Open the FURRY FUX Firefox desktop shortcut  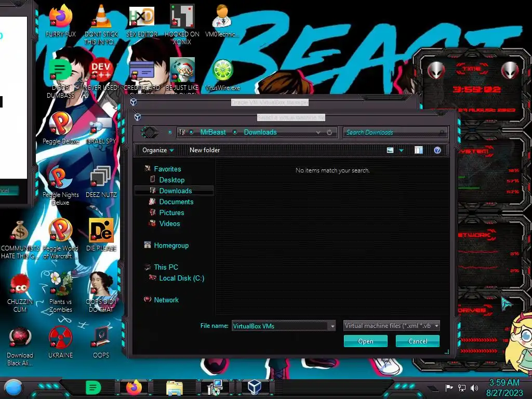click(x=60, y=21)
